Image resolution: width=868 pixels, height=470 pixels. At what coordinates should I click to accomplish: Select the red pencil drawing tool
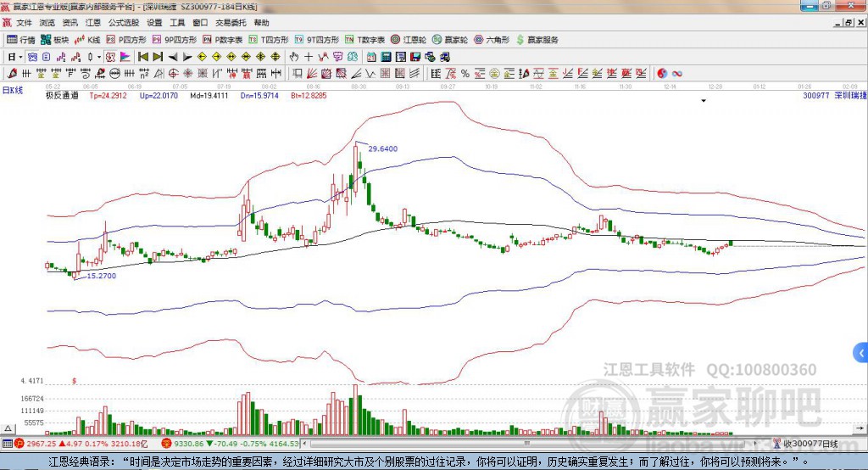[x=12, y=74]
